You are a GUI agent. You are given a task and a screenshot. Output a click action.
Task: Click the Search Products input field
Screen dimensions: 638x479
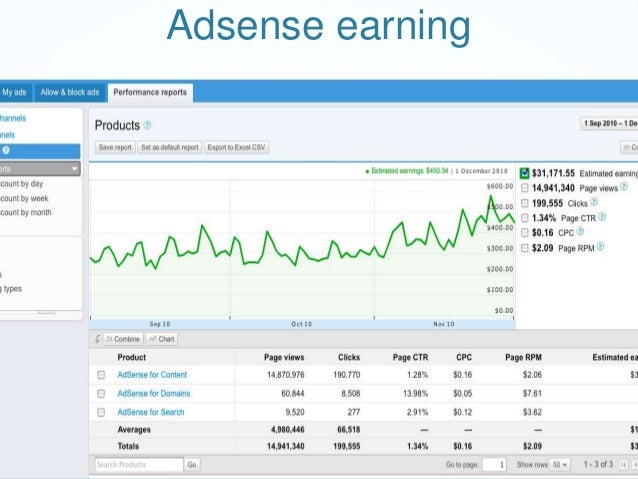coord(139,464)
